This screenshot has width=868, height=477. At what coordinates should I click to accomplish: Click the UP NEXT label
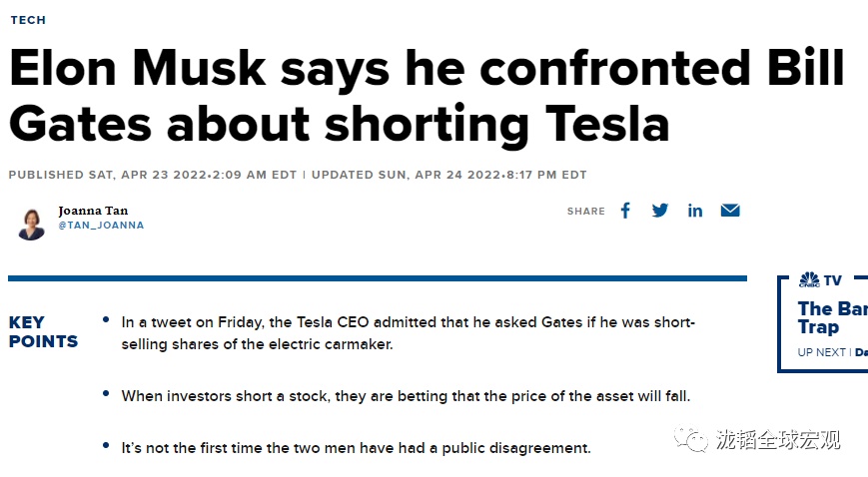point(822,352)
